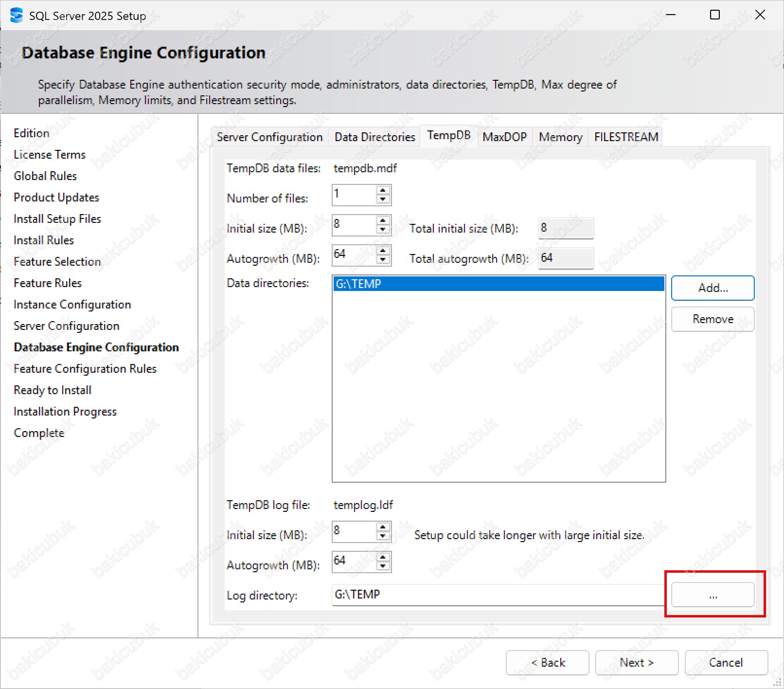This screenshot has width=784, height=689.
Task: Proceed with the Next button
Action: (636, 663)
